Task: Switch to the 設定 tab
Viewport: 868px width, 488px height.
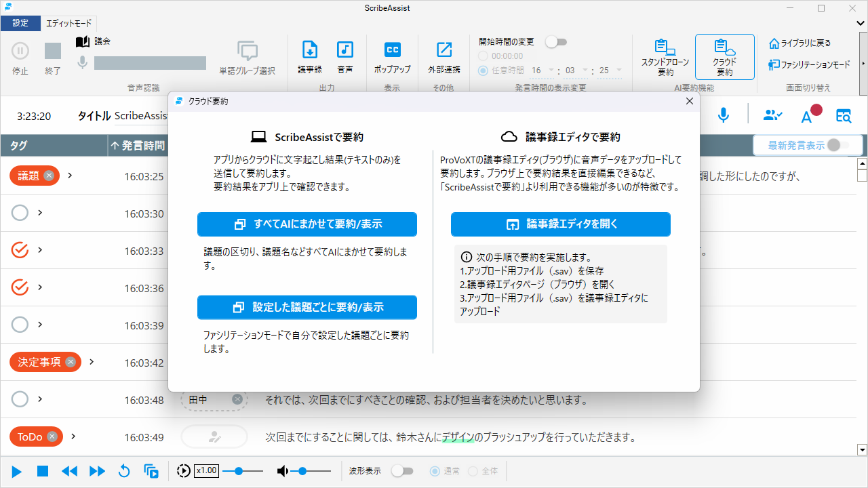Action: 20,23
